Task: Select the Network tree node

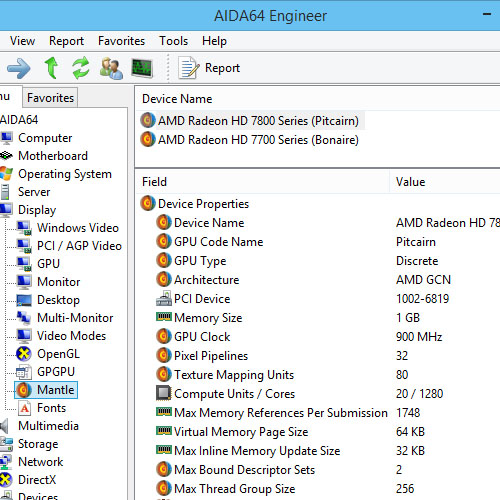Action: [41, 462]
